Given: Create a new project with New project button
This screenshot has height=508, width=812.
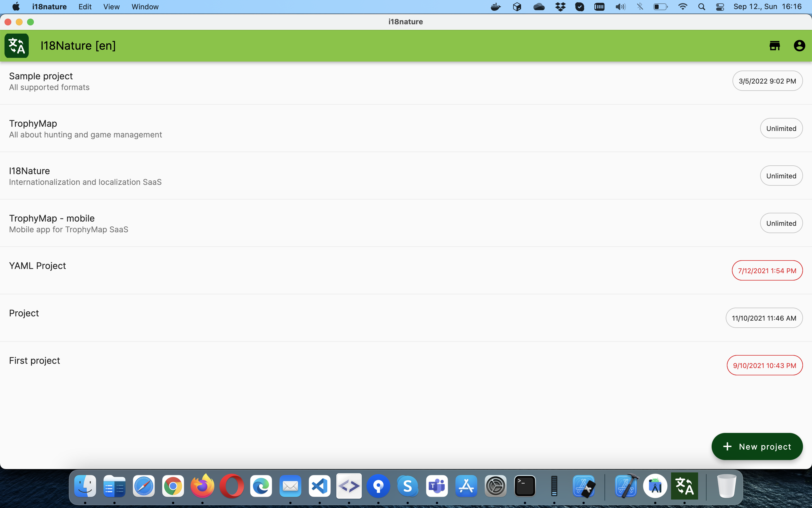Looking at the screenshot, I should click(x=757, y=446).
